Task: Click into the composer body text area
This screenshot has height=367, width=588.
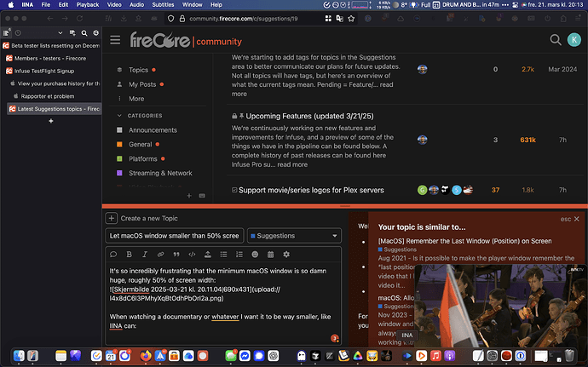Action: pyautogui.click(x=223, y=303)
